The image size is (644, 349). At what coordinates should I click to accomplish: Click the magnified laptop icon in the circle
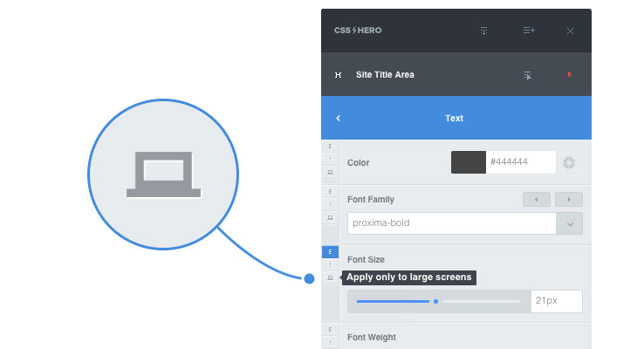163,174
